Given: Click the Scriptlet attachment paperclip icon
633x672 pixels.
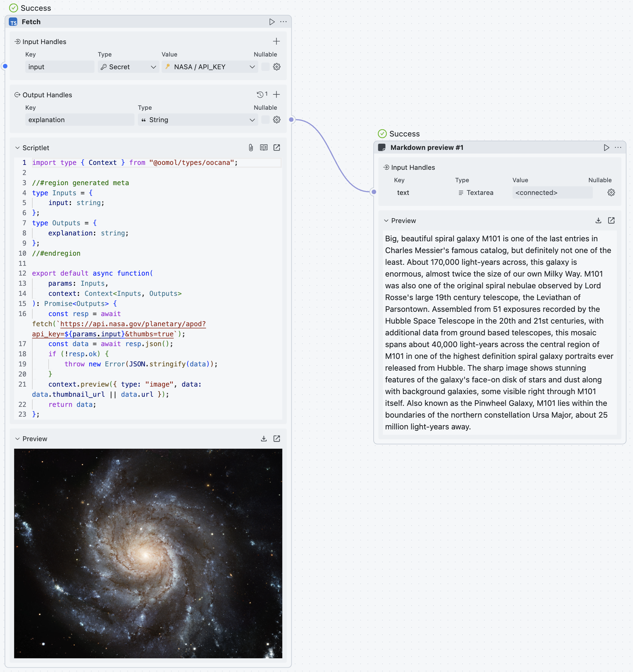Looking at the screenshot, I should 251,147.
